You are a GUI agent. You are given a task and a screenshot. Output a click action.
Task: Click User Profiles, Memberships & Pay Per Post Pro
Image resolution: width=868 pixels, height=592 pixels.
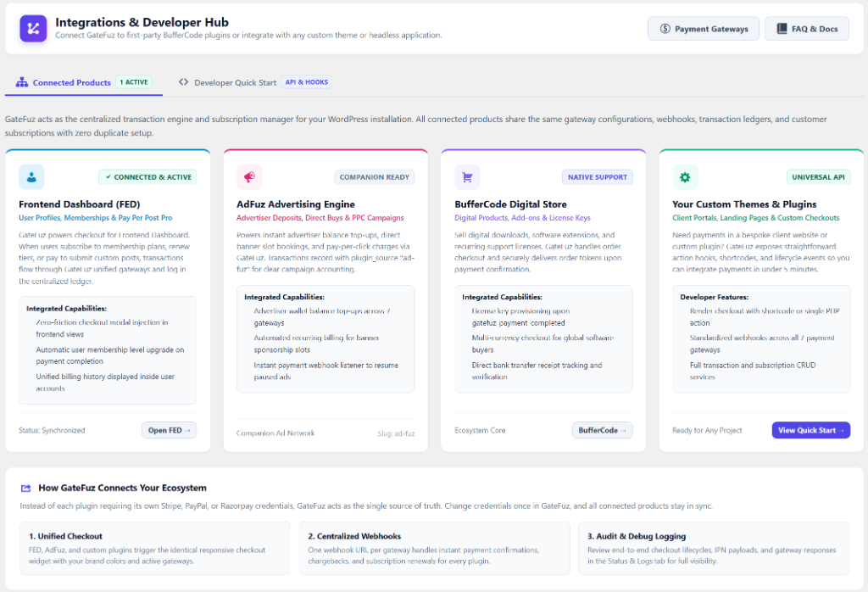coord(95,218)
